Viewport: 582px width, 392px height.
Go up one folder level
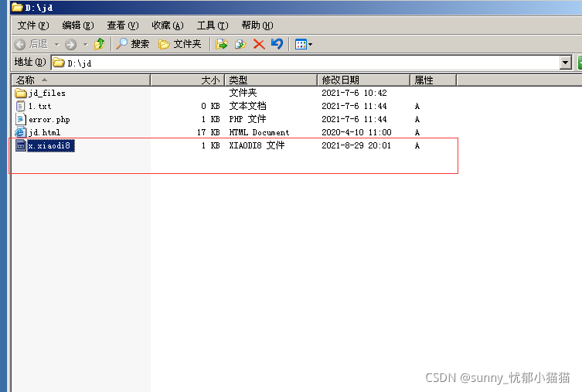coord(100,44)
